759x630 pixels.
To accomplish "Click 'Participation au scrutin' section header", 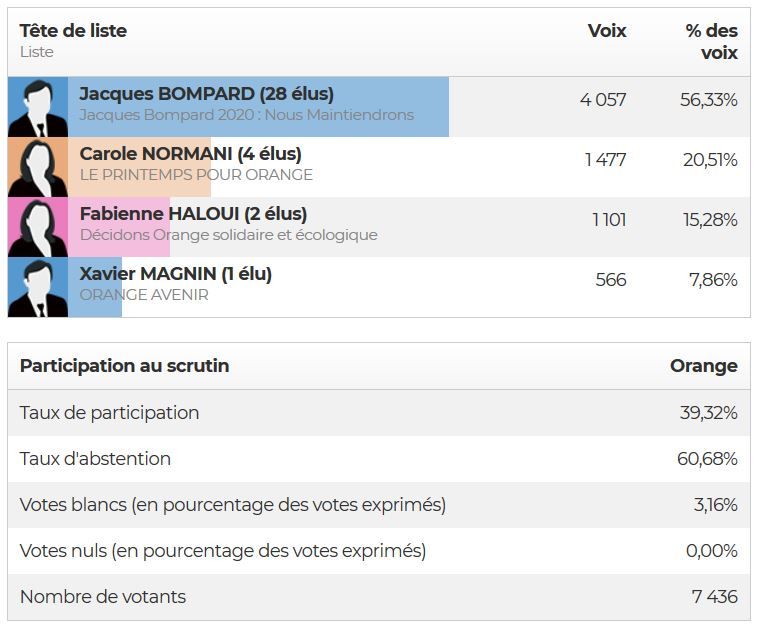I will [x=124, y=366].
